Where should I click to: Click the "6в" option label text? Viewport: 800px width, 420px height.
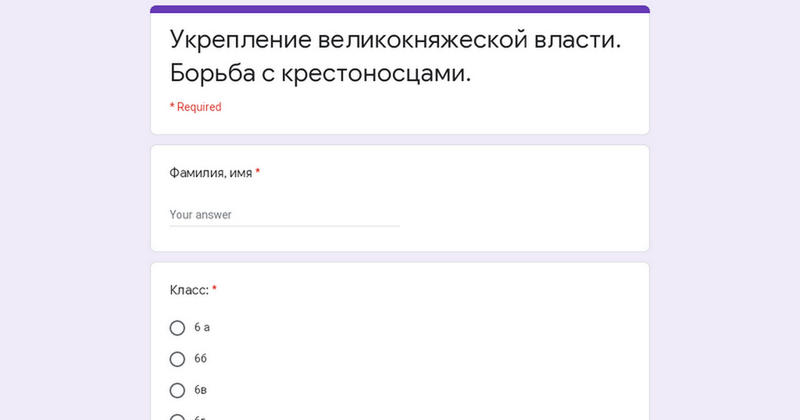(x=201, y=390)
